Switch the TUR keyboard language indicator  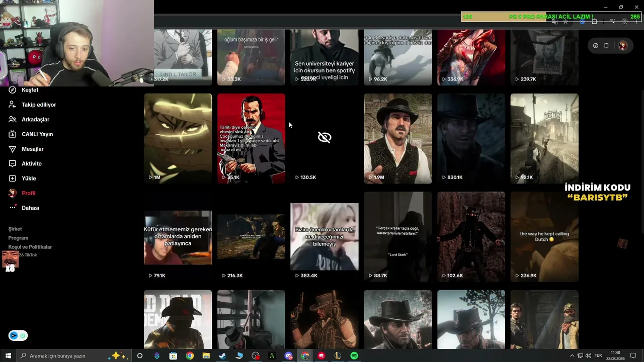[598, 356]
